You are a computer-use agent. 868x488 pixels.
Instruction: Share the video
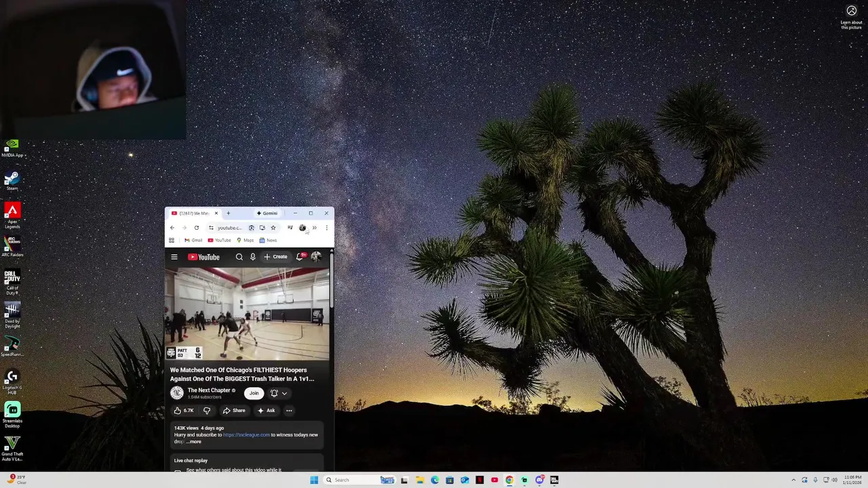click(234, 410)
